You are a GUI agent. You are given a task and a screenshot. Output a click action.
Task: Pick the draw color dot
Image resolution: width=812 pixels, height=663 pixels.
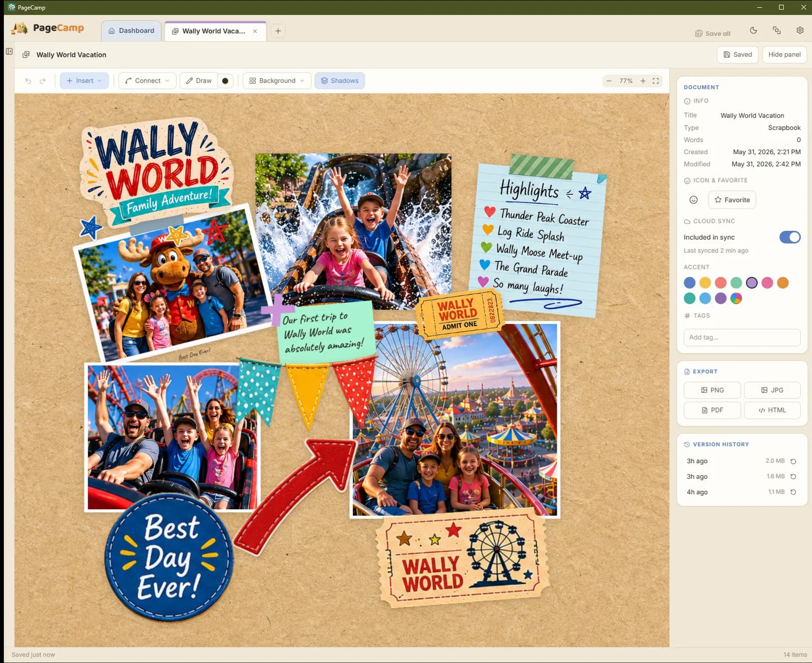pyautogui.click(x=225, y=81)
